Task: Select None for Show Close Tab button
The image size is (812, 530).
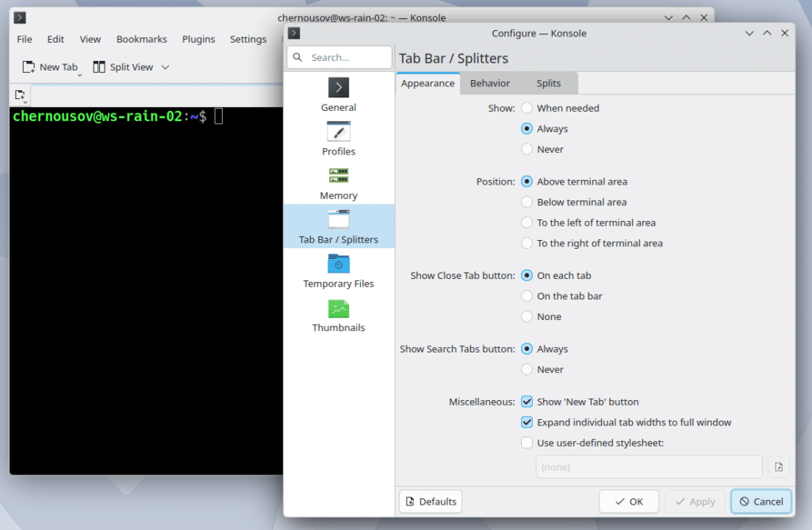Action: (542, 317)
